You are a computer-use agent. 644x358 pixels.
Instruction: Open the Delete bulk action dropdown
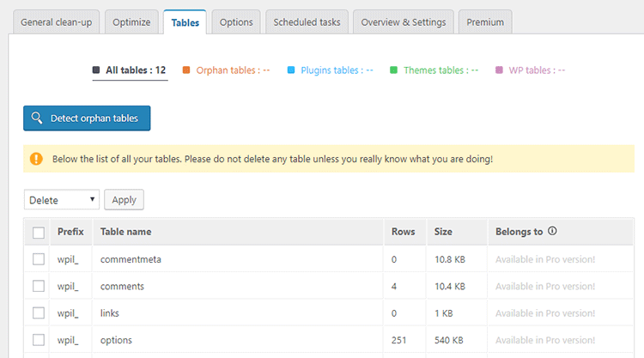pos(62,199)
